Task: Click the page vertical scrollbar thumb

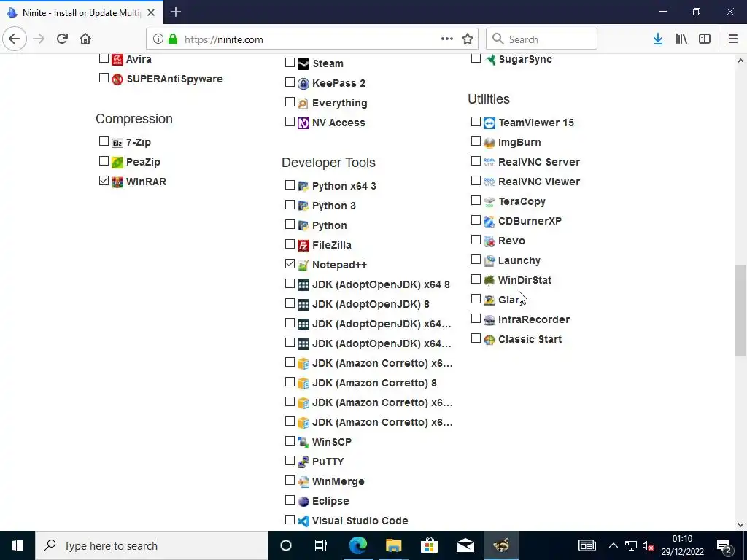Action: tap(740, 311)
